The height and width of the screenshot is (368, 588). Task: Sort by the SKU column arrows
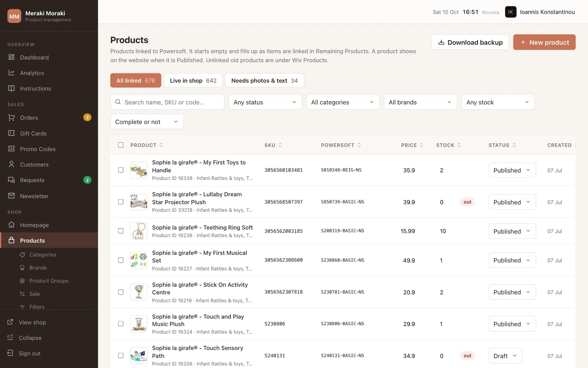click(280, 145)
